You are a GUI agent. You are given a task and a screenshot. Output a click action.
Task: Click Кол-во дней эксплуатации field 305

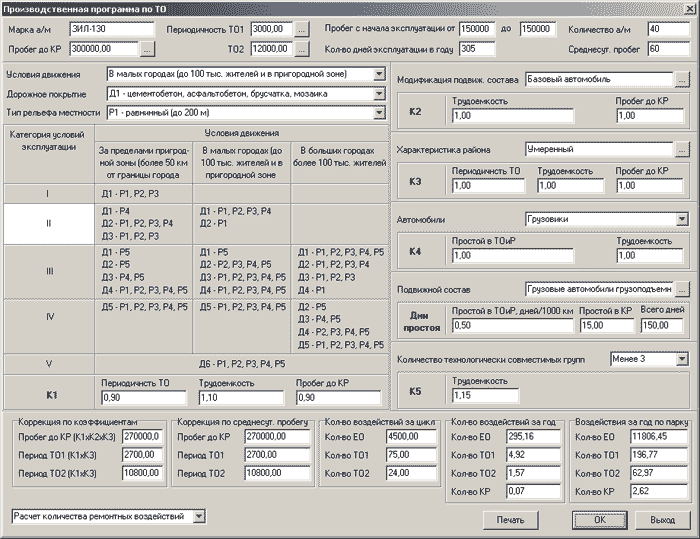477,49
